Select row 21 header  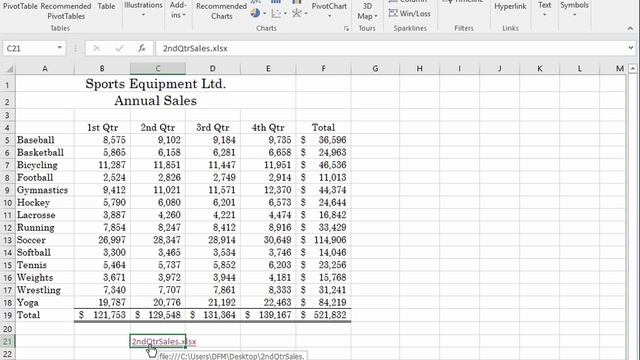coord(7,341)
